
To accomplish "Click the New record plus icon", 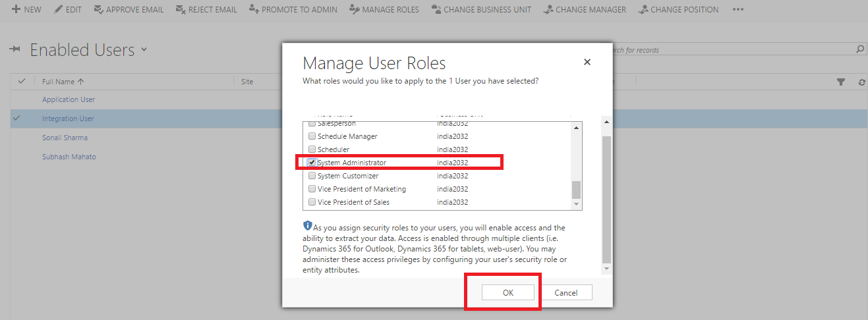I will click(x=16, y=10).
